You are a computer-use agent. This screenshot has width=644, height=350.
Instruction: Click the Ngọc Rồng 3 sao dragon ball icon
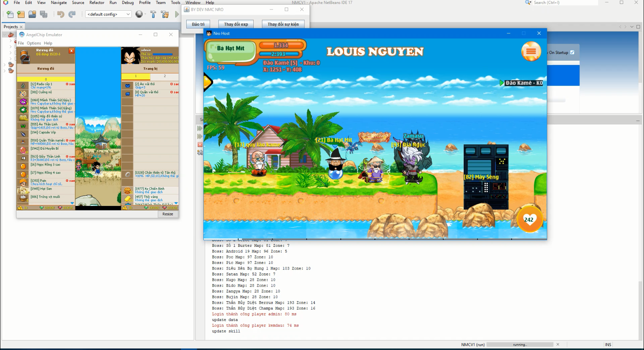23,166
